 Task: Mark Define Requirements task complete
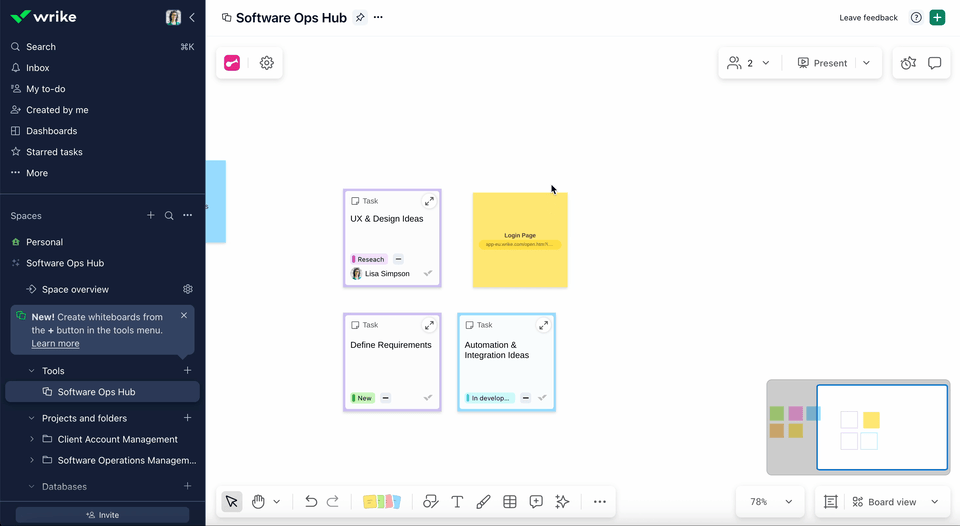click(x=428, y=397)
